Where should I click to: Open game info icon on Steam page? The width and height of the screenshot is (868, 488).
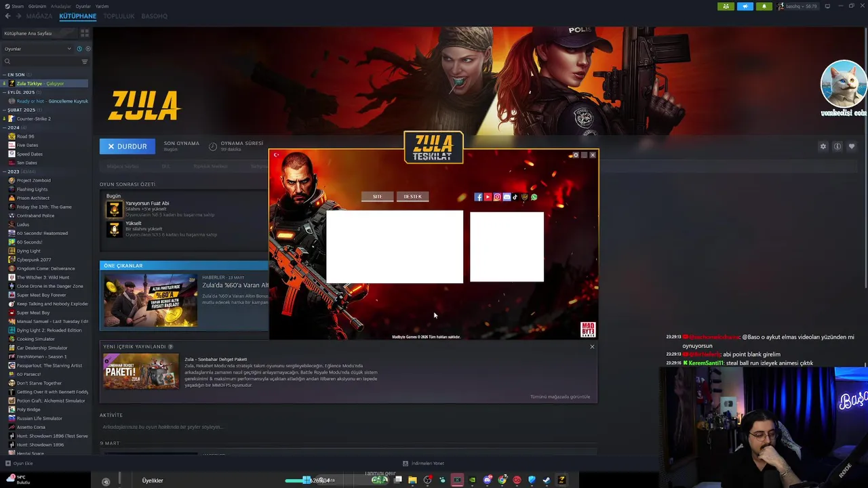(x=837, y=146)
